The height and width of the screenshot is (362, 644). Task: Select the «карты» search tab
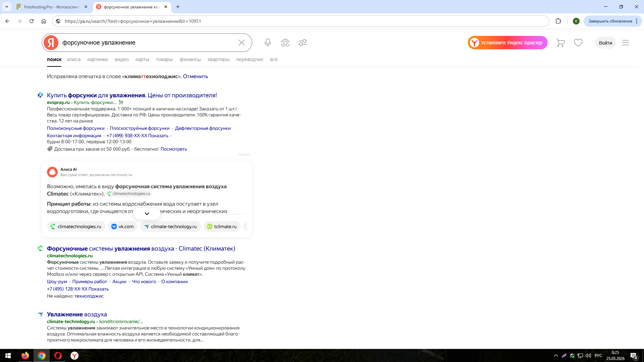[x=142, y=59]
